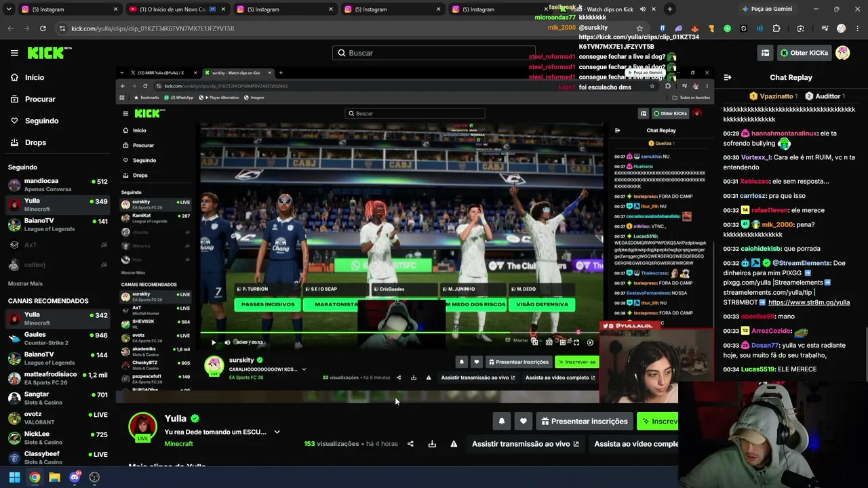The image size is (868, 488).
Task: Go back using the main Chrome back arrow
Action: tap(10, 28)
